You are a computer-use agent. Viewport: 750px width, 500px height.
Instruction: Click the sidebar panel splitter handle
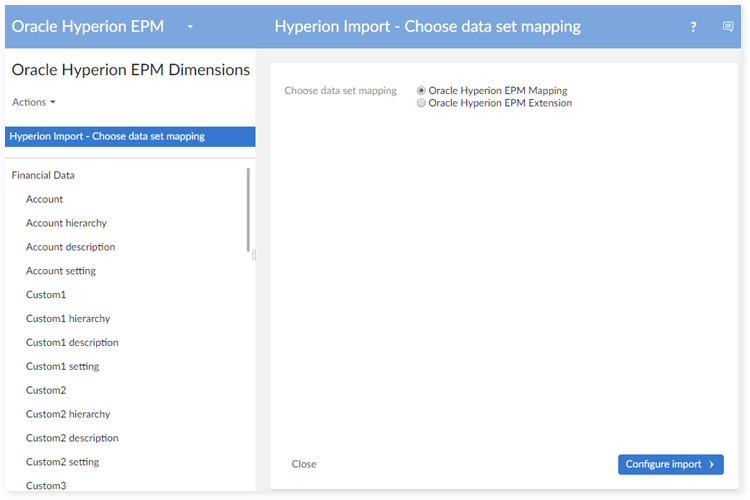click(254, 255)
